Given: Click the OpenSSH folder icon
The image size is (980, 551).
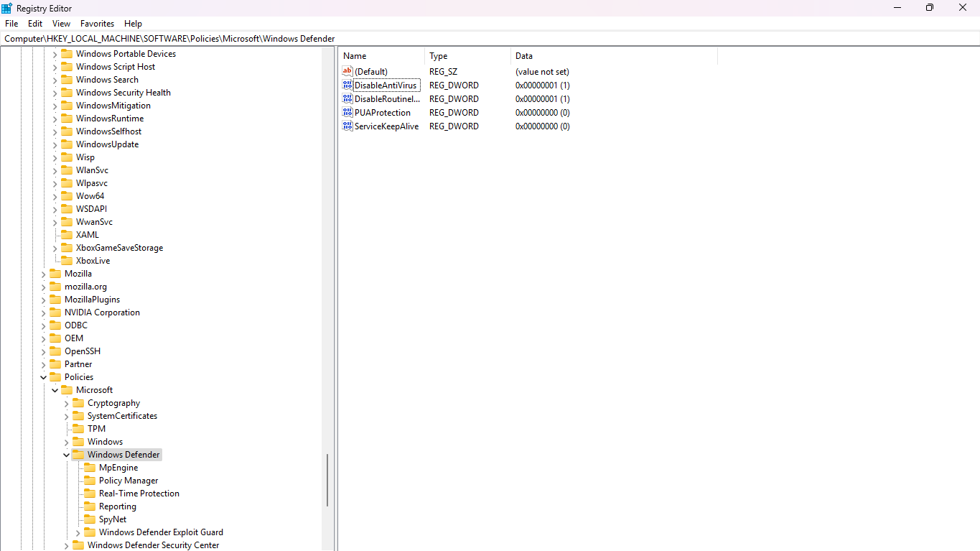Looking at the screenshot, I should (55, 351).
